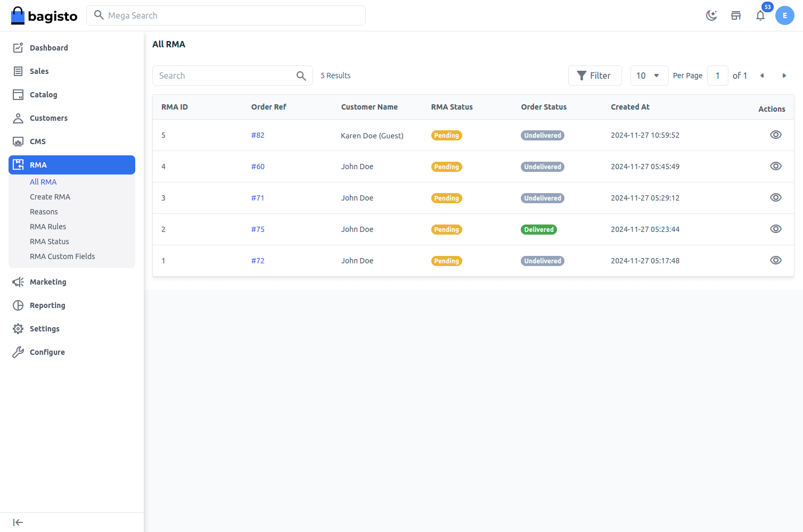Click the CMS image icon
803x532 pixels.
point(18,142)
